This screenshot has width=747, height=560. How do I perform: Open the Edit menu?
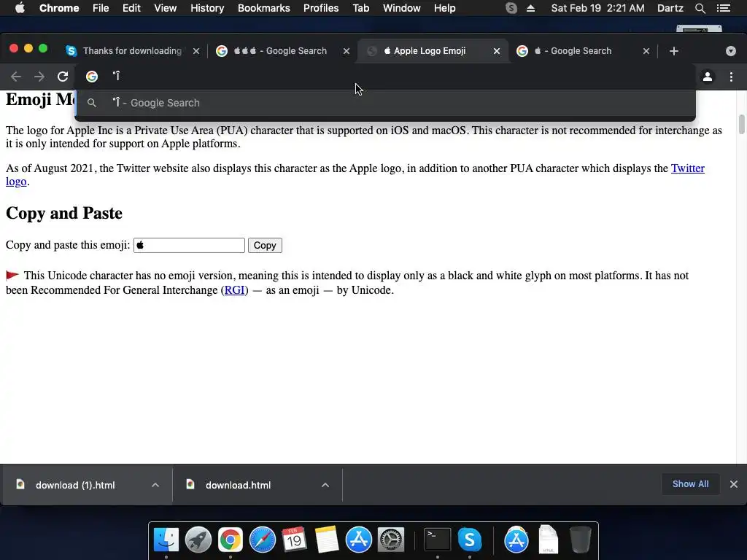131,8
